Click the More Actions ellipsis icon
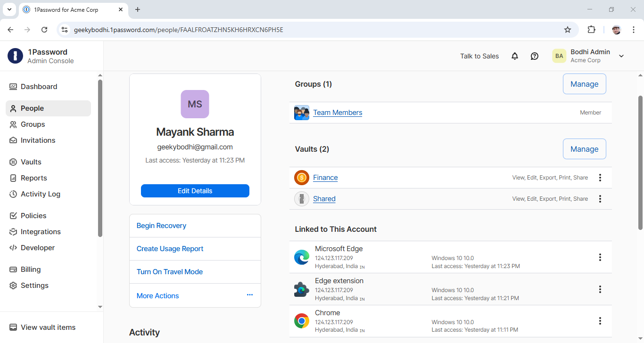This screenshot has height=343, width=644. 250,295
